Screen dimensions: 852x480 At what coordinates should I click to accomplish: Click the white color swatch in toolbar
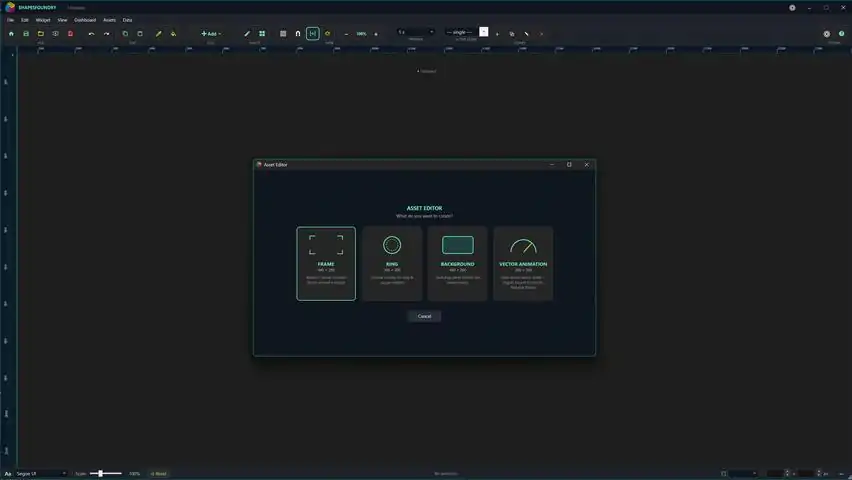coord(484,32)
